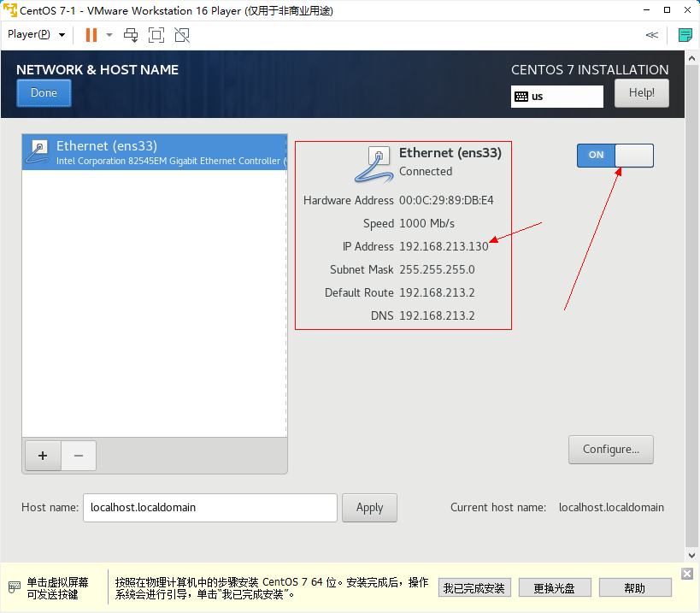Click the send Ctrl+Alt+Del icon
Viewport: 700px width, 613px height.
tap(131, 35)
